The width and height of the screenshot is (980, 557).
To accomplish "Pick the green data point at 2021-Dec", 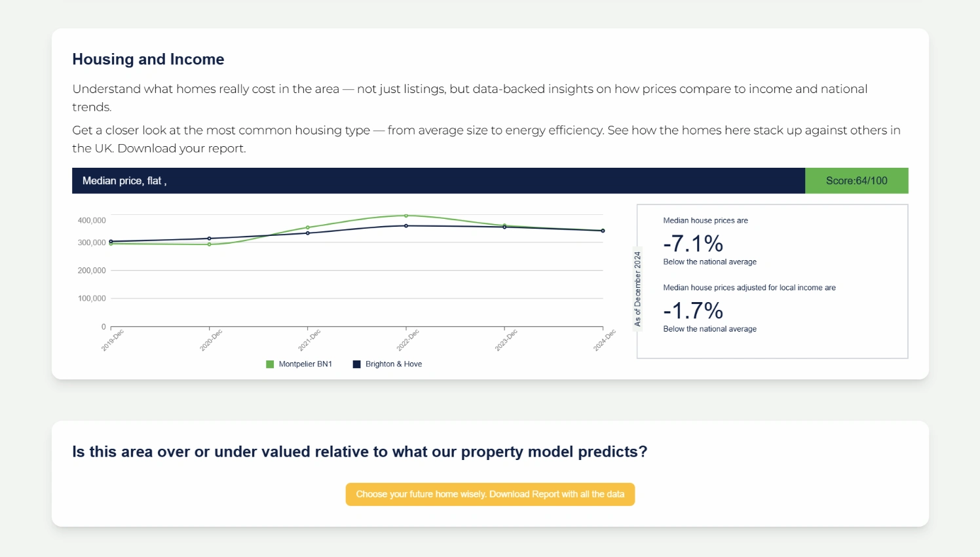I will tap(308, 227).
